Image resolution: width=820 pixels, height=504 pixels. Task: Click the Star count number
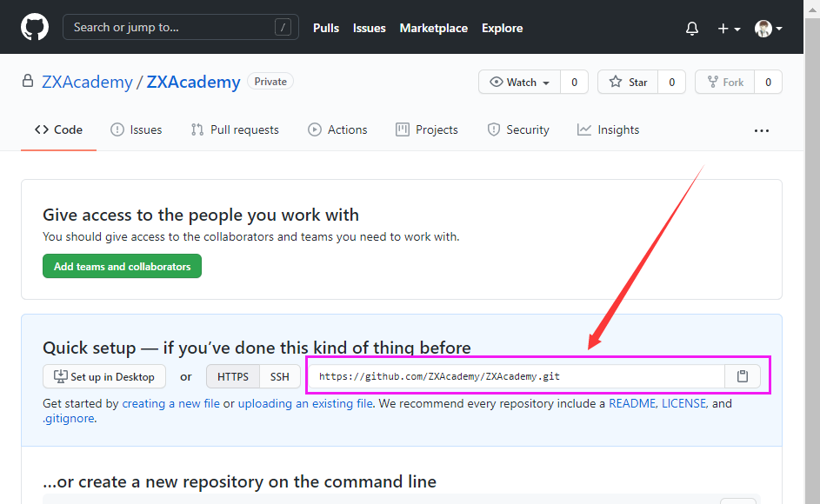671,82
